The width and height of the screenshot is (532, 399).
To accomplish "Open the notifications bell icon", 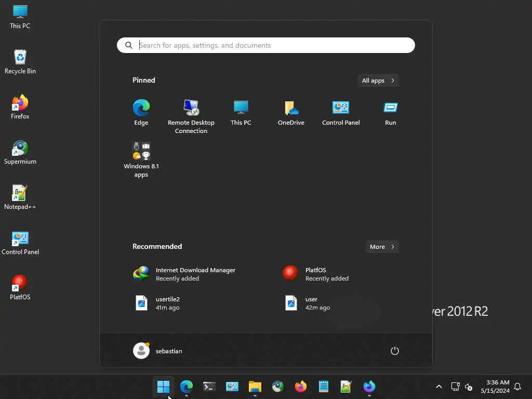I will 517,387.
